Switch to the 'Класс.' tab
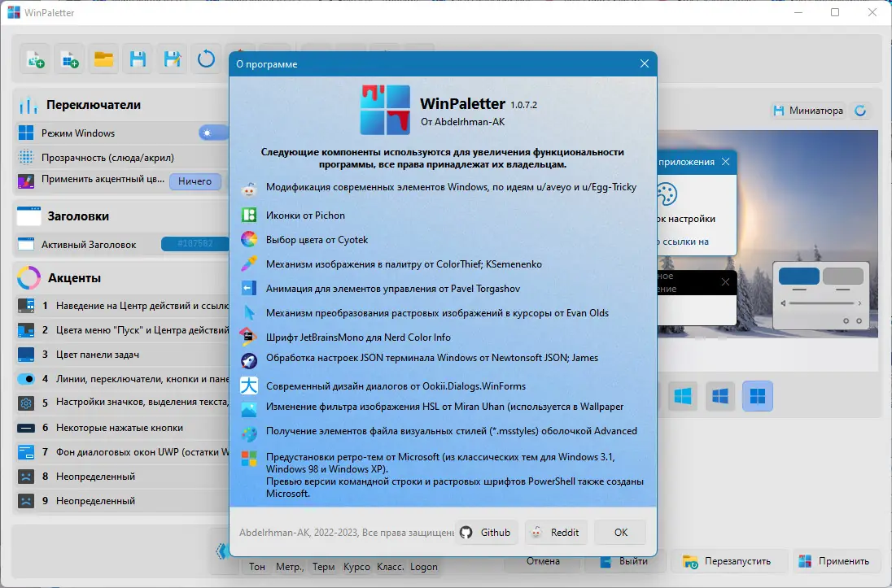Image resolution: width=892 pixels, height=588 pixels. pos(391,566)
